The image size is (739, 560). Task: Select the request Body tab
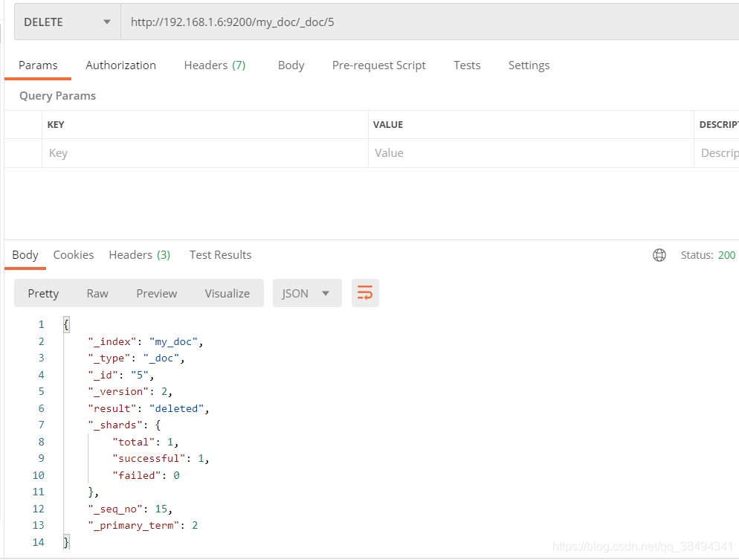(291, 65)
